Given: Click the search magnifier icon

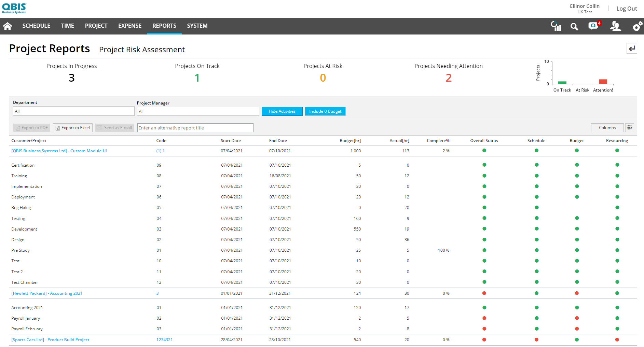Looking at the screenshot, I should 574,26.
